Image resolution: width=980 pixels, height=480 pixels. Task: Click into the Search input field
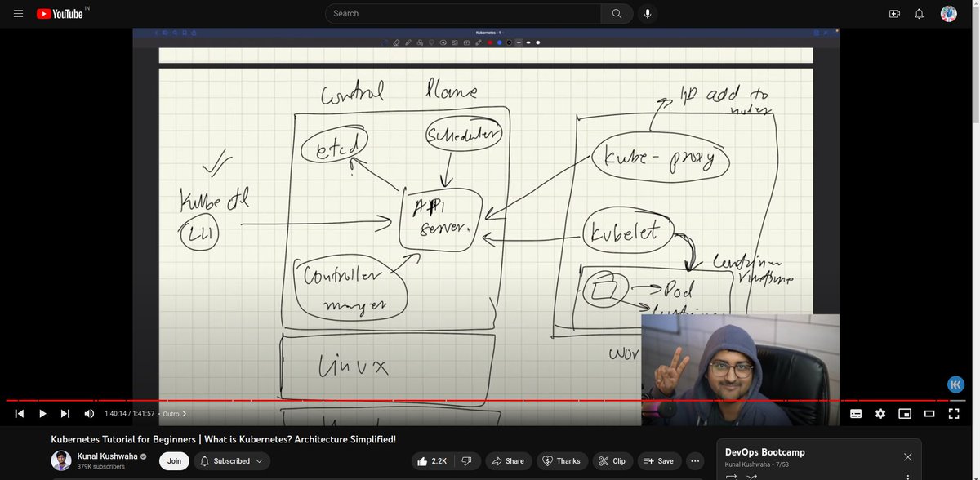tap(463, 13)
